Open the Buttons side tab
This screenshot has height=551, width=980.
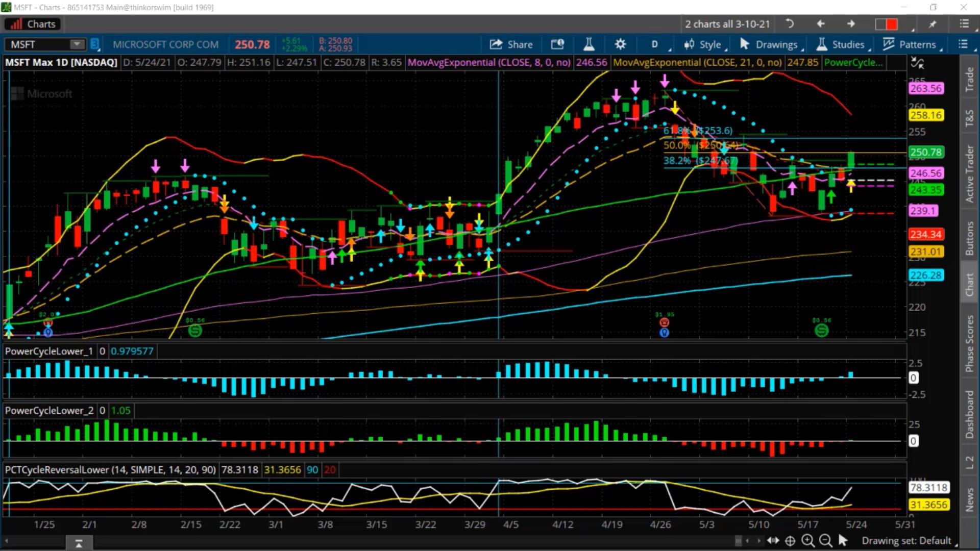[969, 238]
